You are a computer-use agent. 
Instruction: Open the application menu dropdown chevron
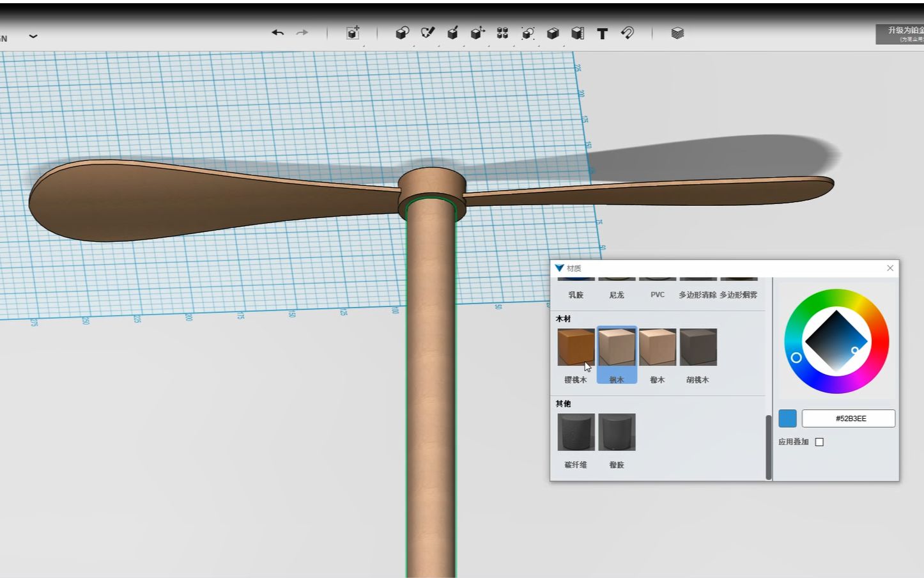(x=33, y=36)
